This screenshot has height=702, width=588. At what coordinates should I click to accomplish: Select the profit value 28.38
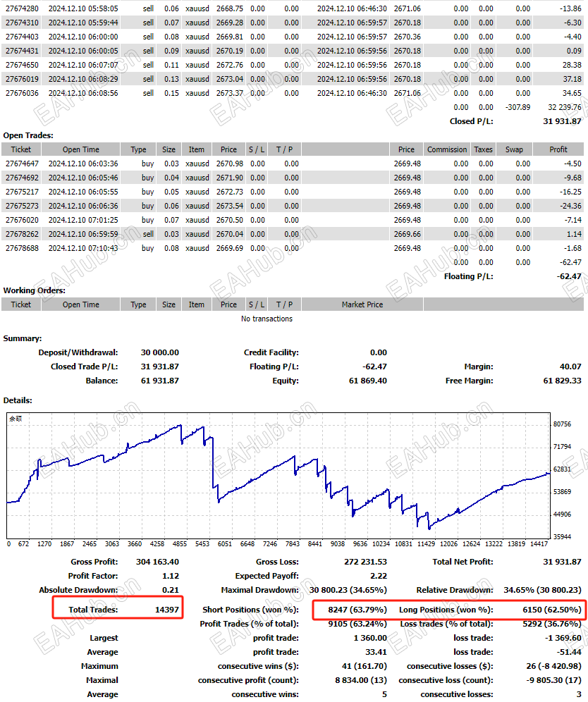click(572, 65)
